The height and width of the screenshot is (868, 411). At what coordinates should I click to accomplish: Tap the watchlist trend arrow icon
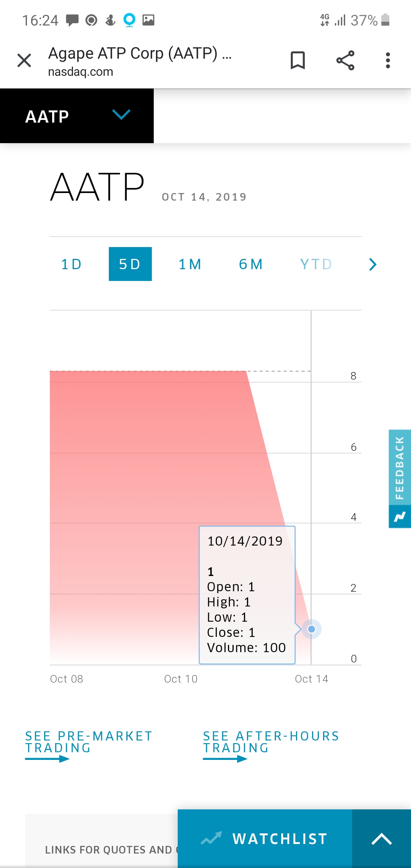[x=211, y=838]
